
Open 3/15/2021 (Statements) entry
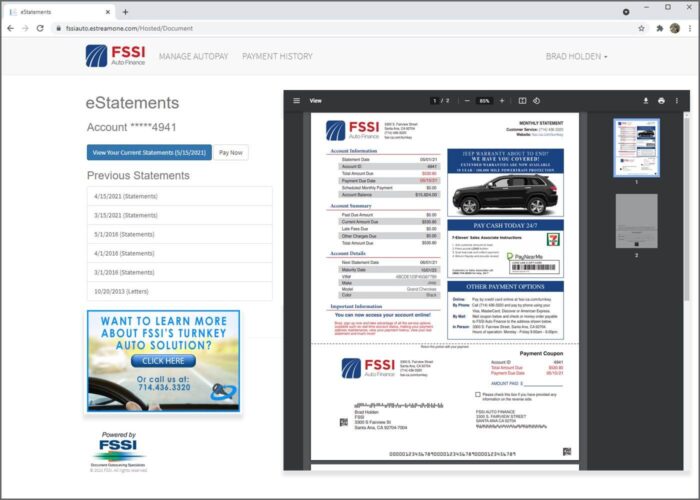(x=179, y=215)
